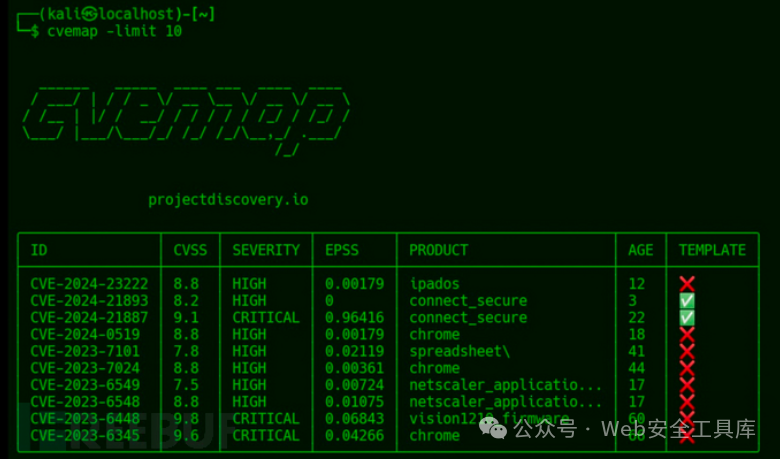Click the age value 18
Screen dimensions: 780x459
637,335
